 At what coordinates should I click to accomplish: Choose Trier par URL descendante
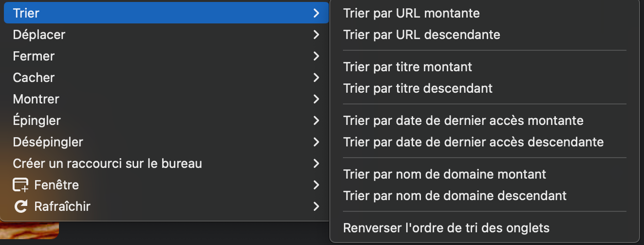point(421,35)
